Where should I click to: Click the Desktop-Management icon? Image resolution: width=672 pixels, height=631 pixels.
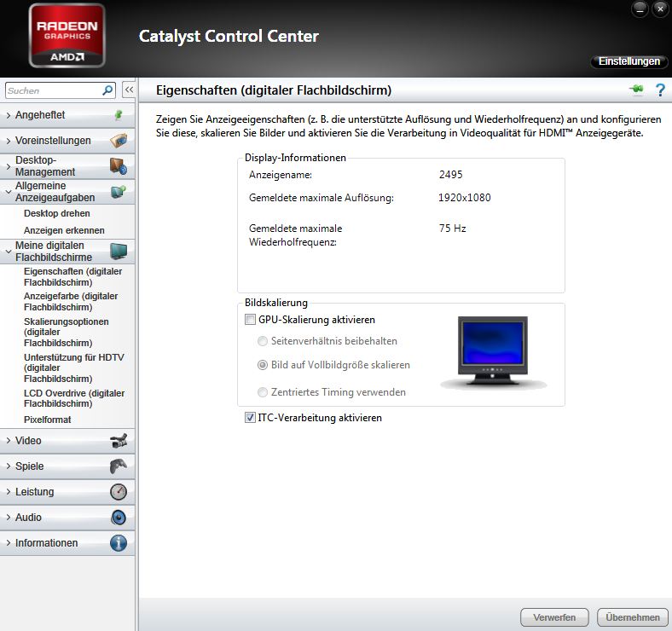(119, 166)
